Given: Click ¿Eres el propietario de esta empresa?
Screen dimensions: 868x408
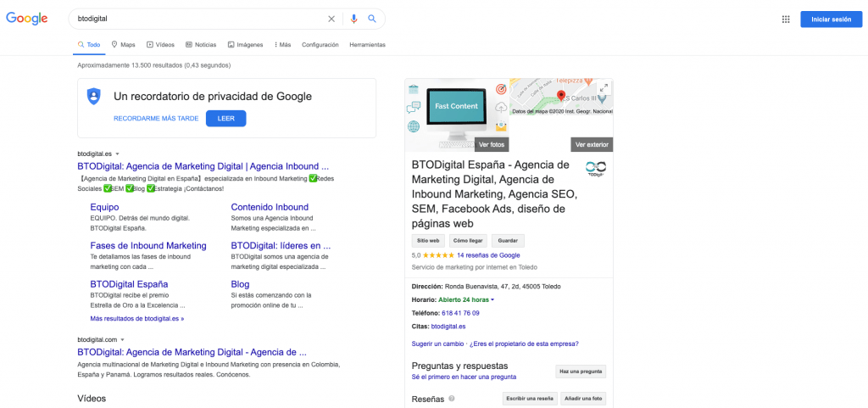Looking at the screenshot, I should (x=524, y=344).
